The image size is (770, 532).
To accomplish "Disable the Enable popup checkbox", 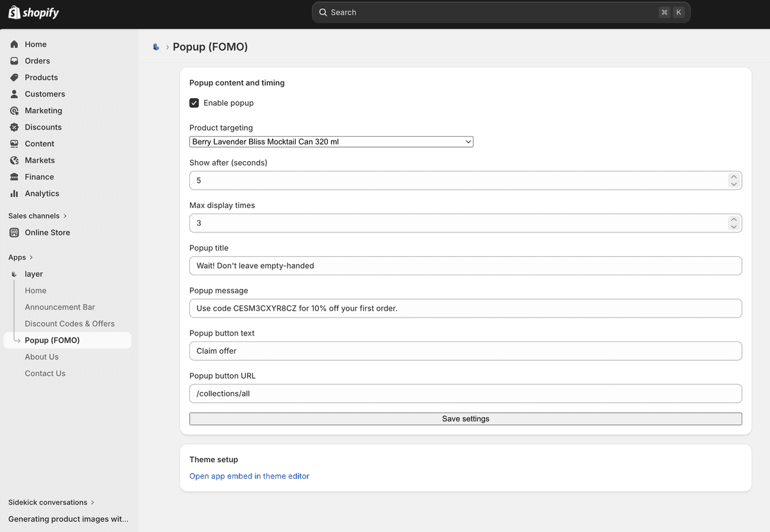I will click(x=194, y=103).
